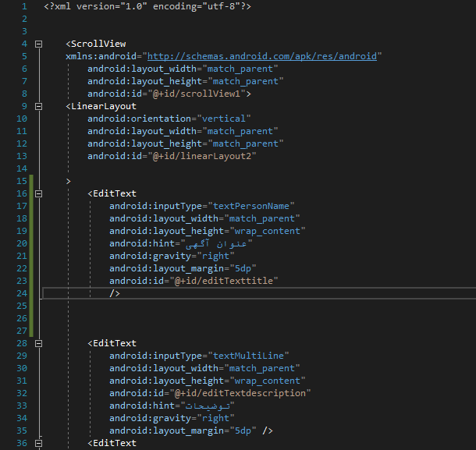Collapse the EditText block at line 16
This screenshot has width=476, height=450.
click(37, 193)
